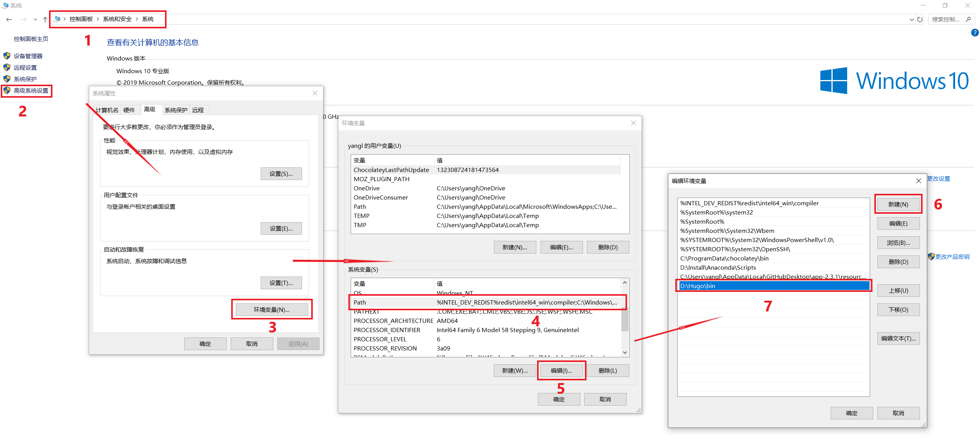This screenshot has width=980, height=447.
Task: Select 系统和安全 breadcrumb
Action: [117, 19]
